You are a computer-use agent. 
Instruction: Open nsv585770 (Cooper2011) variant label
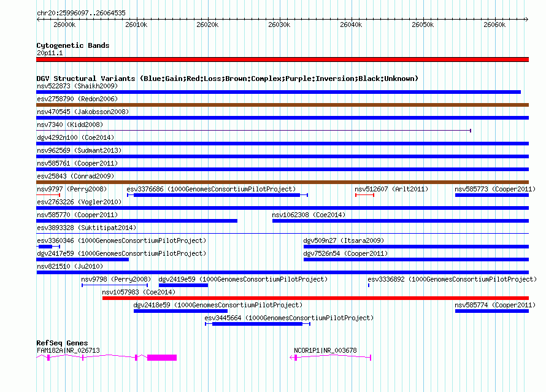coord(77,215)
